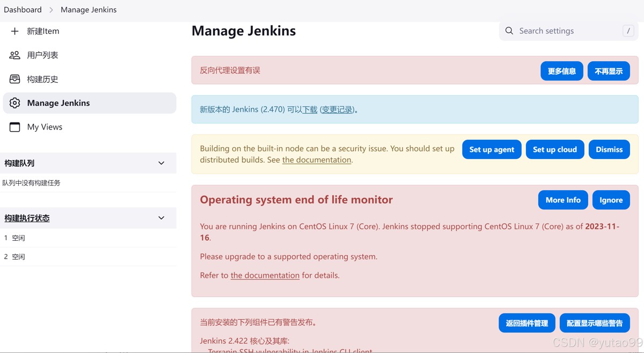Open the 新建Item sidebar entry
Image resolution: width=644 pixels, height=353 pixels.
click(90, 31)
